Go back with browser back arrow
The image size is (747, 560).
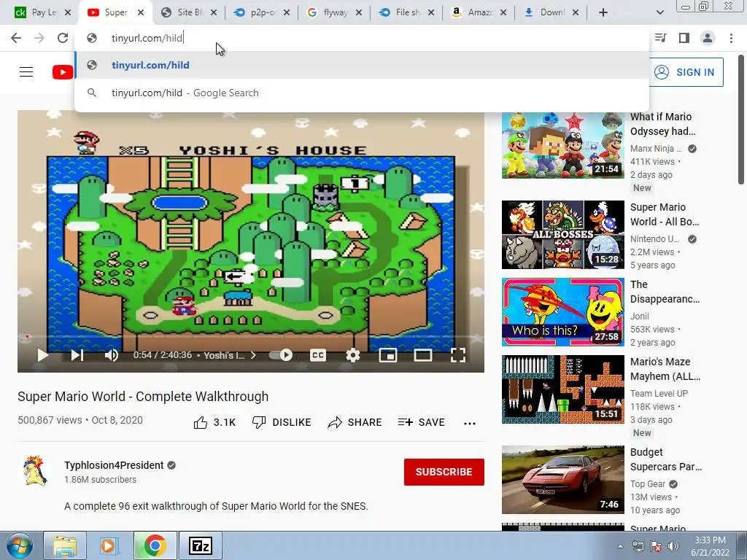coord(16,38)
